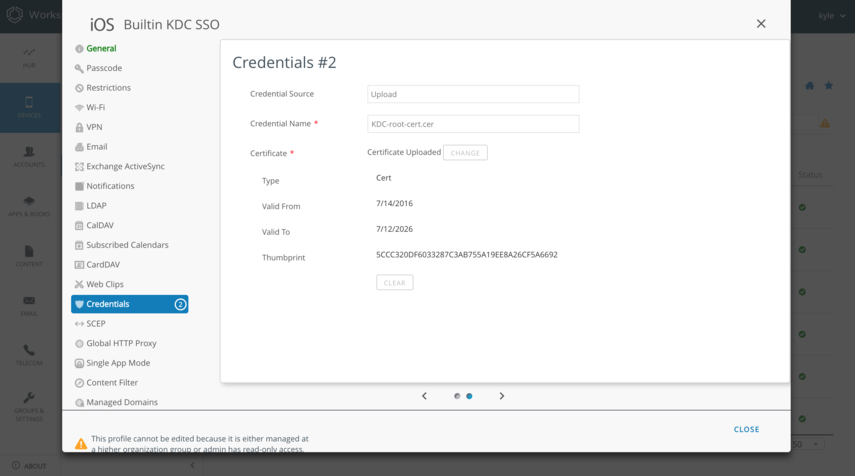Select Exchange ActiveSync in sidebar

point(125,166)
